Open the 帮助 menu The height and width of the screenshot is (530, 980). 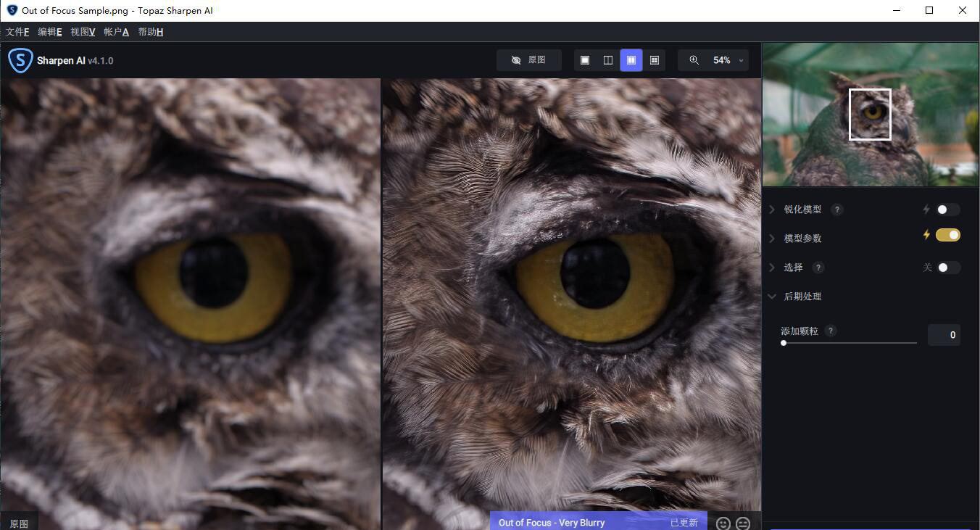click(x=150, y=32)
